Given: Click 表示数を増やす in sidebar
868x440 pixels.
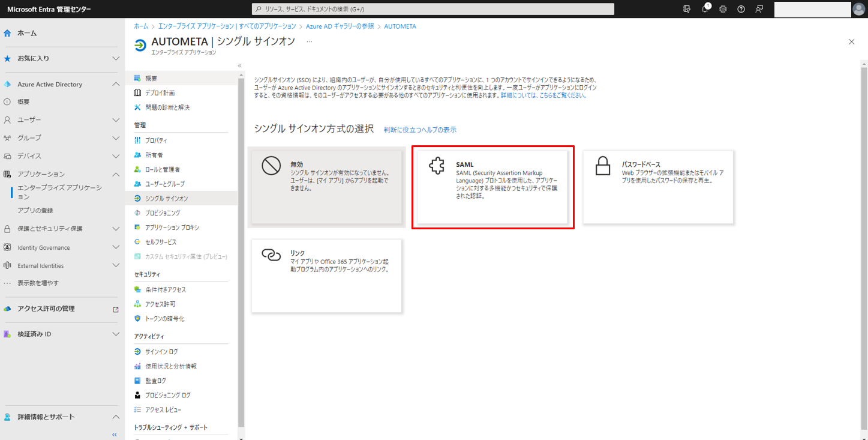Looking at the screenshot, I should coord(38,283).
